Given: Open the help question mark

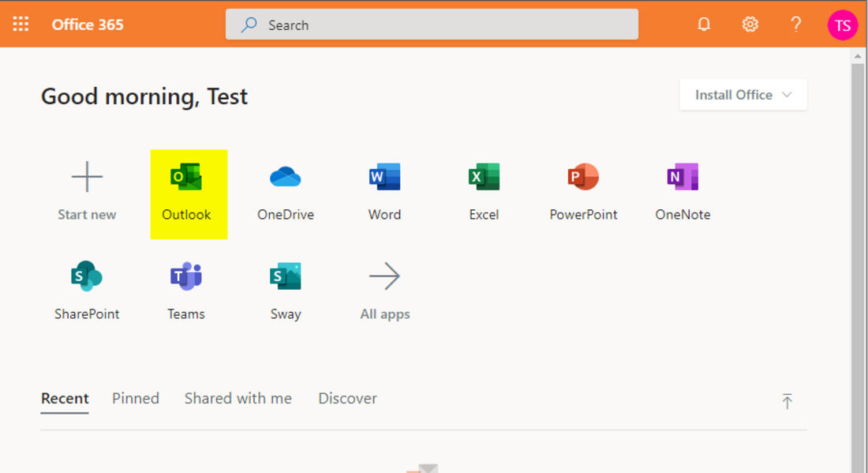Looking at the screenshot, I should coord(796,24).
